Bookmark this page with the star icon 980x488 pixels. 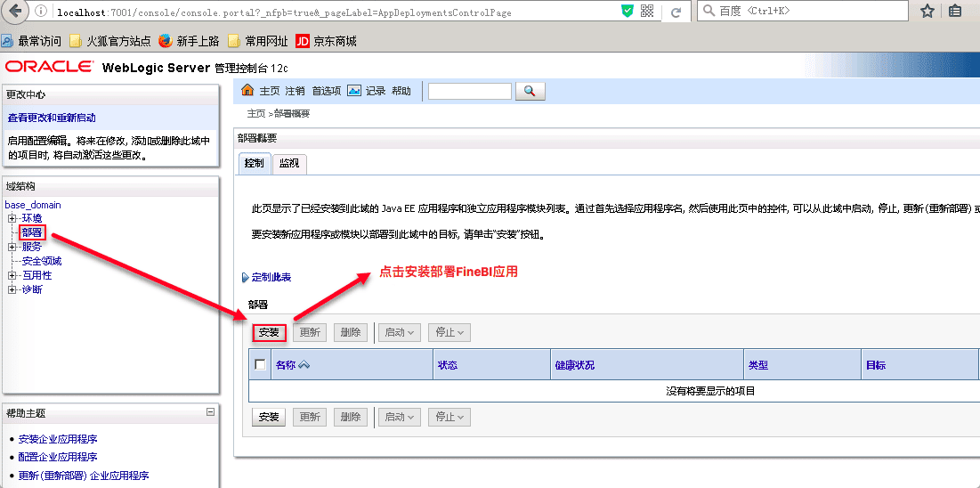click(x=927, y=11)
